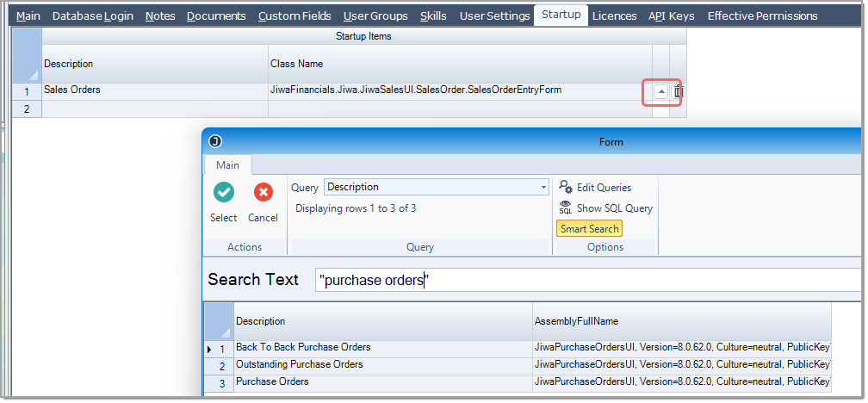Toggle the Smart Search option
868x403 pixels.
[589, 229]
